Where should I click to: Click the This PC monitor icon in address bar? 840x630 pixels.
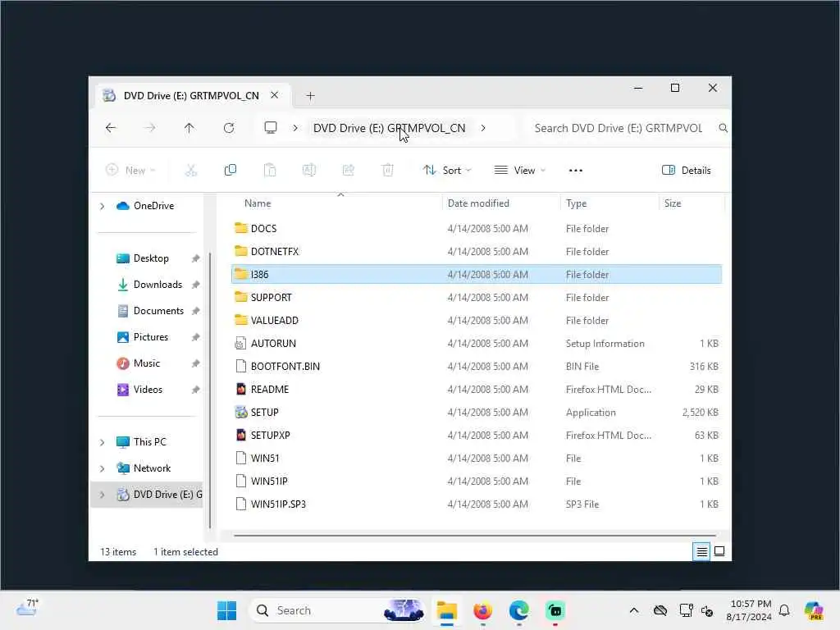[x=271, y=127]
